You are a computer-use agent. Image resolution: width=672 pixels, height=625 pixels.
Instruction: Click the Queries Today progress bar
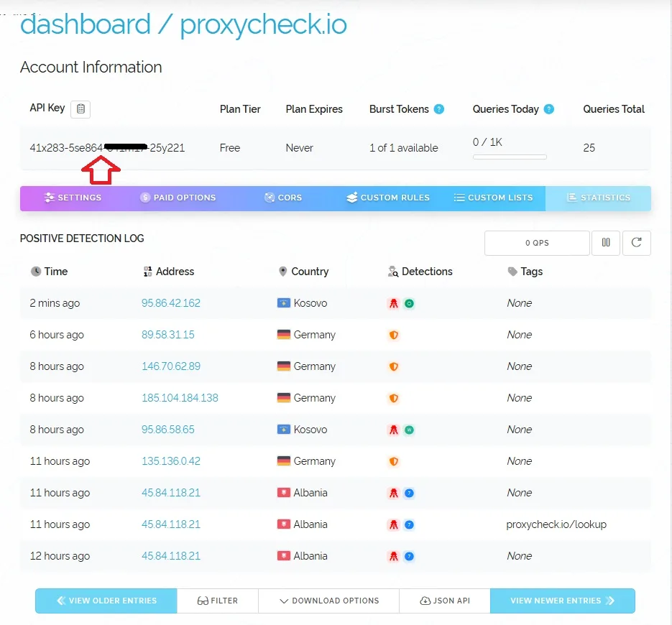tap(510, 157)
